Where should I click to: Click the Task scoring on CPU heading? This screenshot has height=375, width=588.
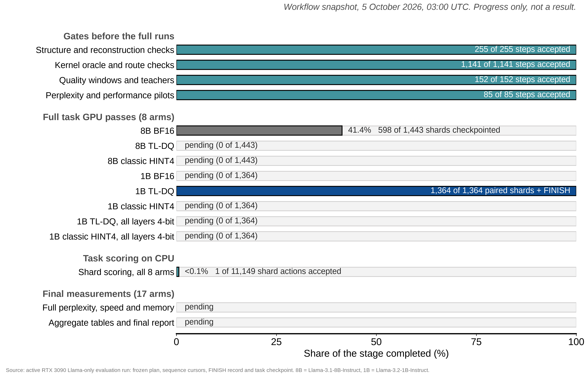[129, 258]
